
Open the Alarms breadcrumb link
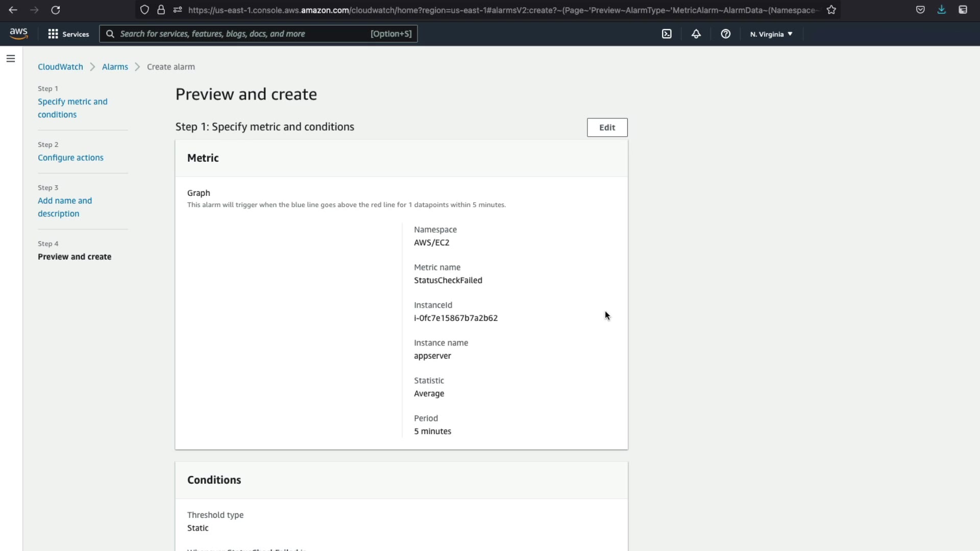[x=115, y=67]
